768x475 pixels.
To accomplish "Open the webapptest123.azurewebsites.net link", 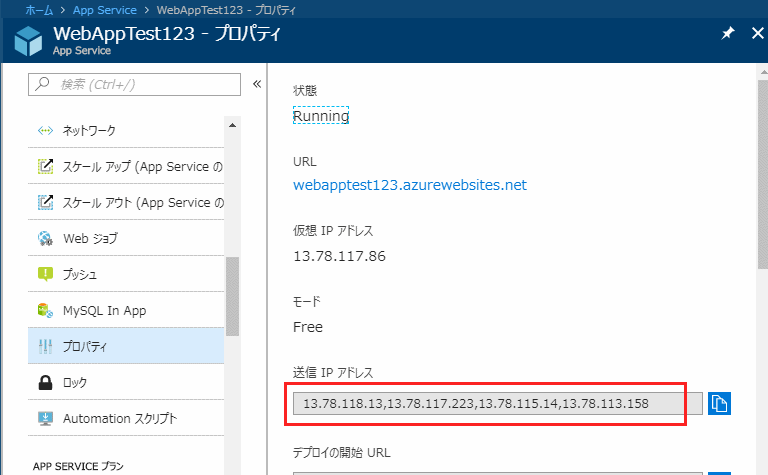I will pos(410,185).
